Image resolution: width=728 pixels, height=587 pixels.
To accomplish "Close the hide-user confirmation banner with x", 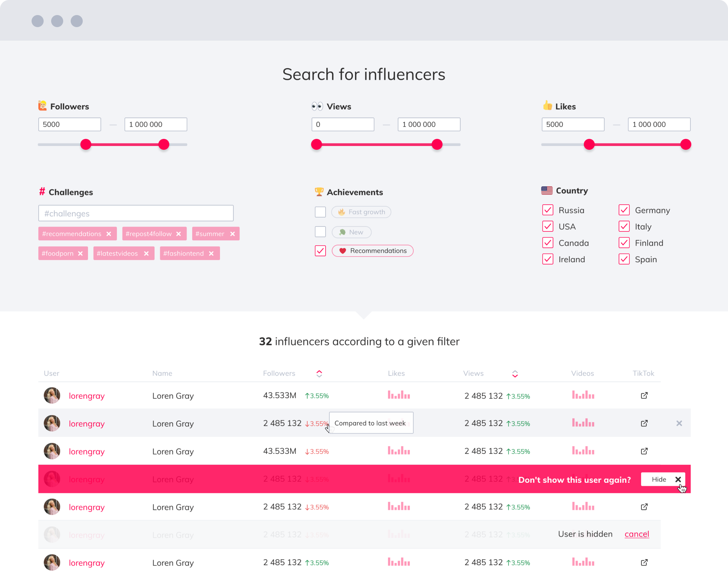I will click(678, 479).
